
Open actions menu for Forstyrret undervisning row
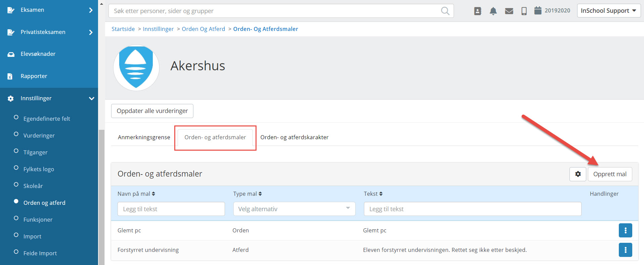click(625, 250)
